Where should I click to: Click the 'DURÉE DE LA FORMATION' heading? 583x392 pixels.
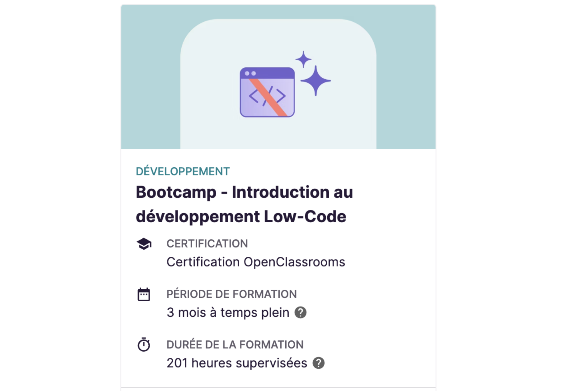(x=235, y=344)
